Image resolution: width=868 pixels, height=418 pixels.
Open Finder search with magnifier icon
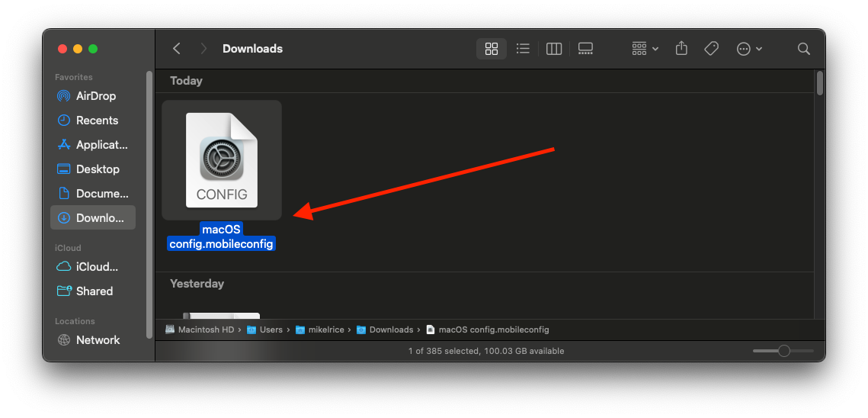coord(804,49)
